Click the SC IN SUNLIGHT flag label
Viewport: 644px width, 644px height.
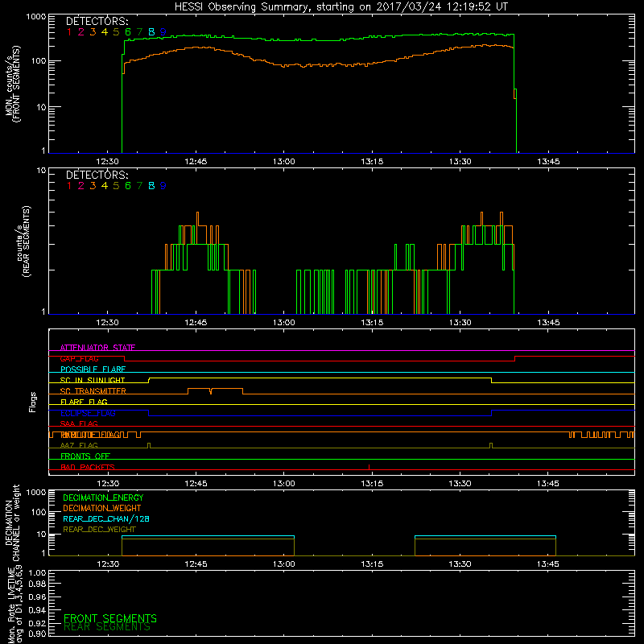[93, 380]
